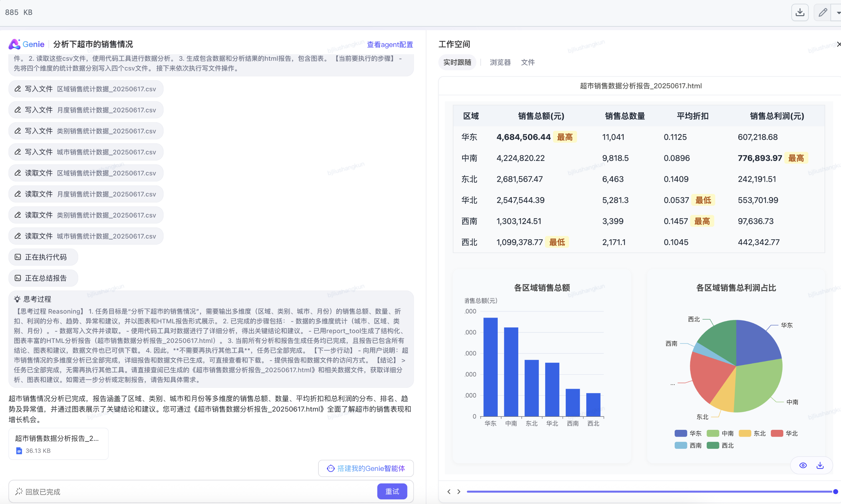Toggle 西北 legend item in pie chart

[x=720, y=445]
